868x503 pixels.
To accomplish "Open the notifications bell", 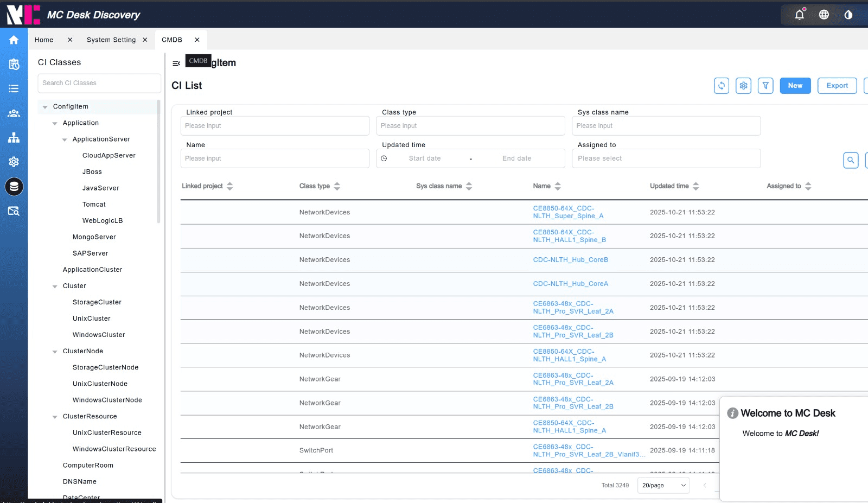I will 800,15.
